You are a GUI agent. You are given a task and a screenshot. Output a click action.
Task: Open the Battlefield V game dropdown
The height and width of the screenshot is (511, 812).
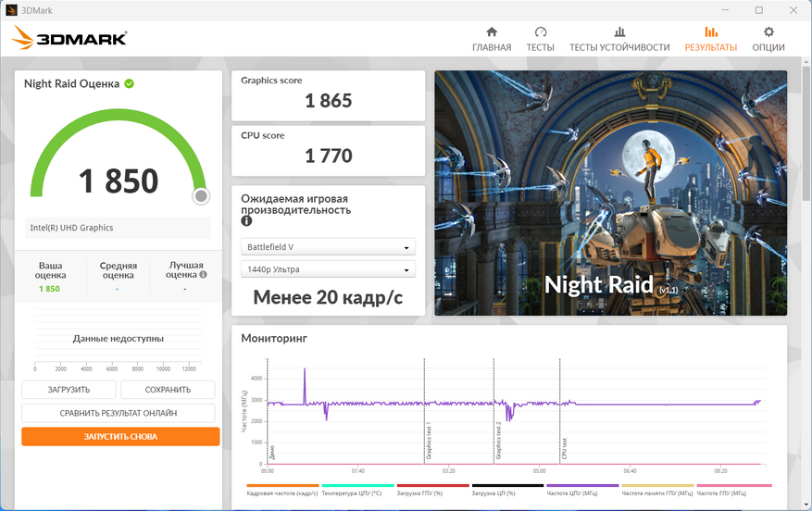328,247
